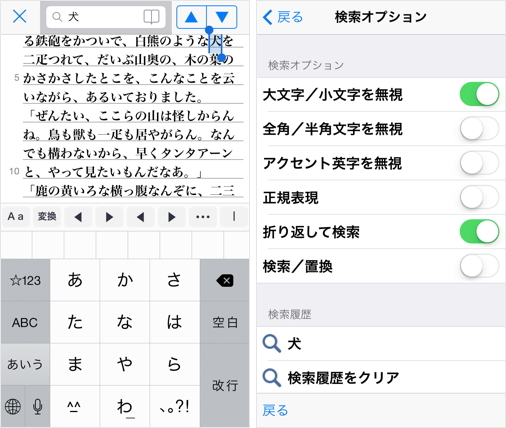
Task: Tap the 空白 space key
Action: pos(225,322)
